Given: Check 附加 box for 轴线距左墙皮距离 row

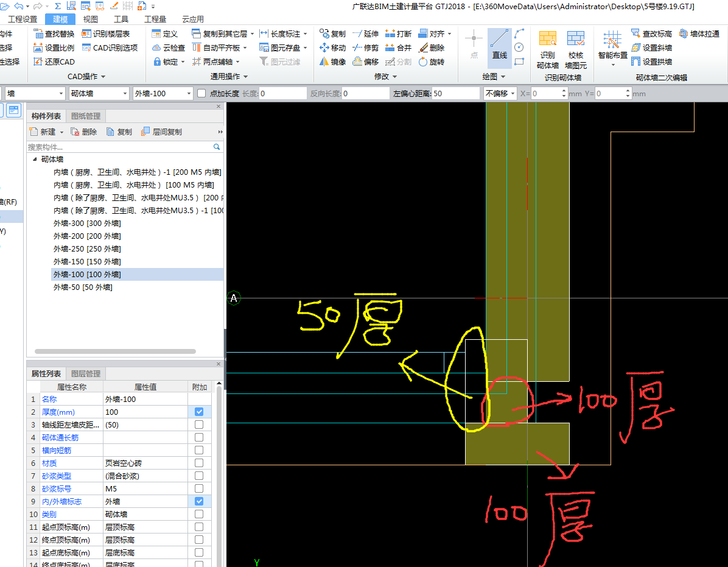Looking at the screenshot, I should click(x=199, y=424).
